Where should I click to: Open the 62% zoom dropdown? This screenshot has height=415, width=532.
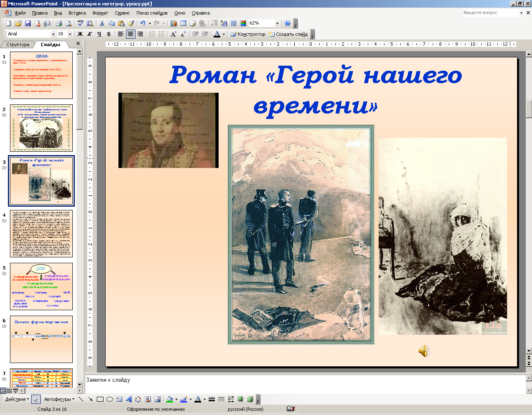277,23
